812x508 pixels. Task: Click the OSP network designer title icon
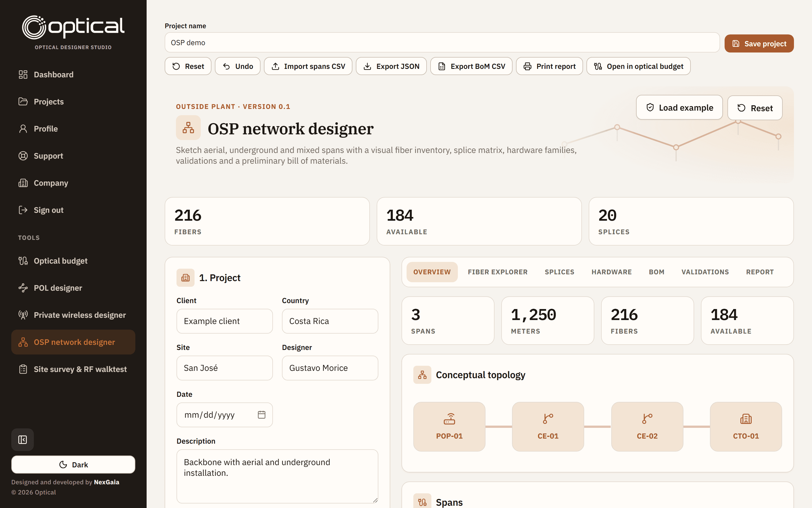point(188,128)
